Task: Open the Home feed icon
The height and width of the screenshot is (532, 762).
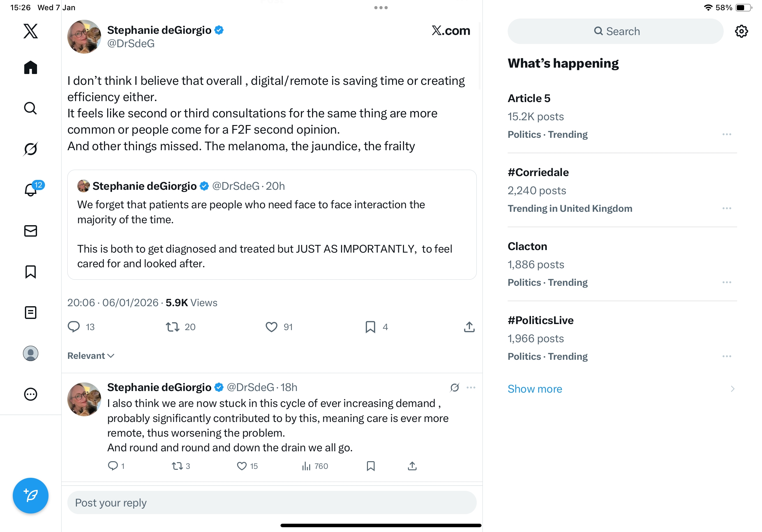Action: (x=31, y=68)
